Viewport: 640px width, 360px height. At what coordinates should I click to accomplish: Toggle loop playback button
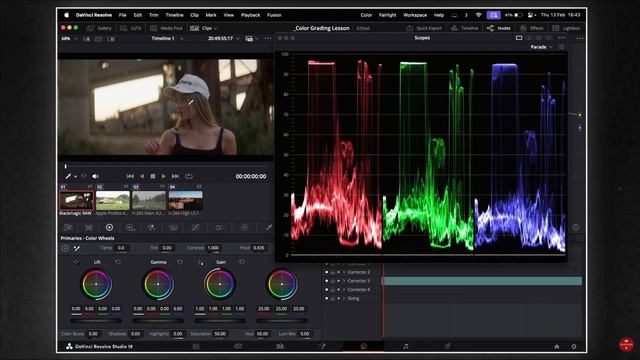point(189,176)
